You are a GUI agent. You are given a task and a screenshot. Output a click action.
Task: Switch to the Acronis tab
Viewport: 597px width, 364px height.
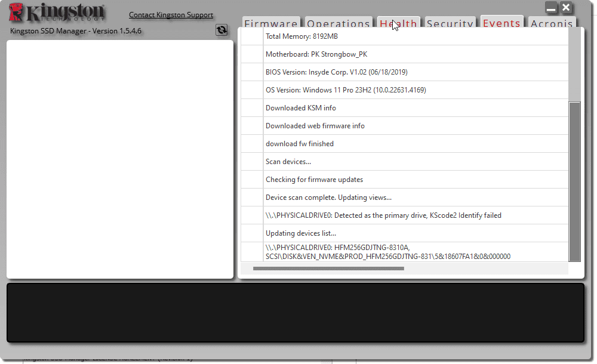(x=552, y=23)
